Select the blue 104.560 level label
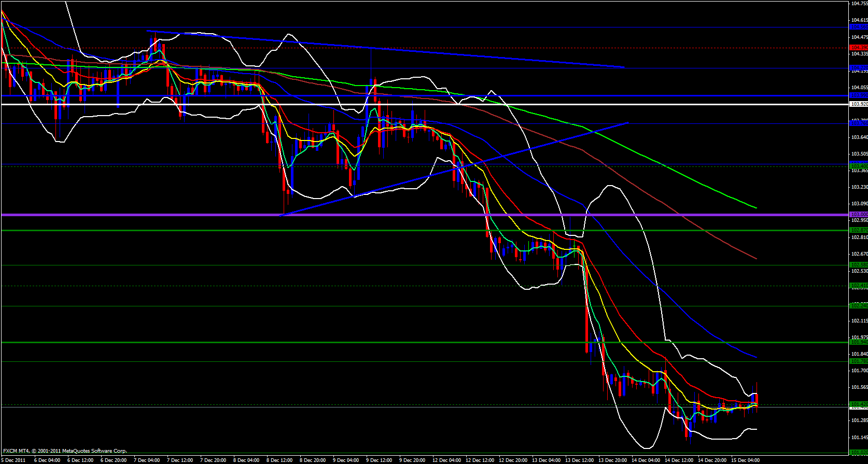This screenshot has width=868, height=464. pyautogui.click(x=859, y=26)
